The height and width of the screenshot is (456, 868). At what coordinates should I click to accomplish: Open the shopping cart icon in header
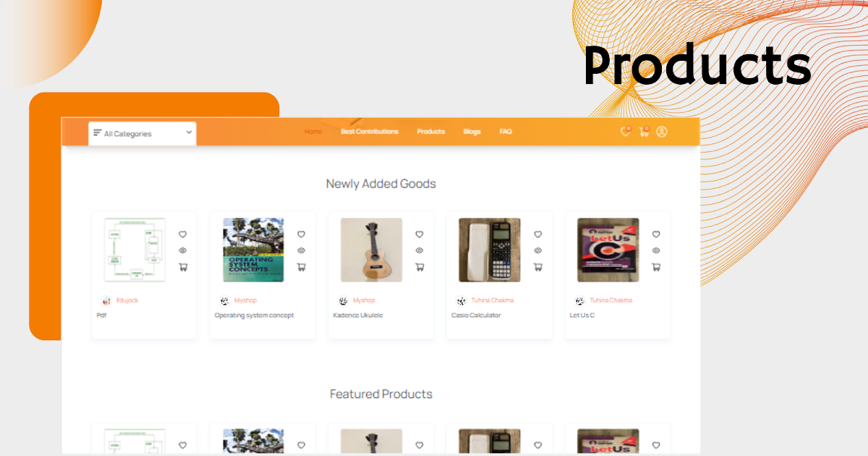point(644,132)
